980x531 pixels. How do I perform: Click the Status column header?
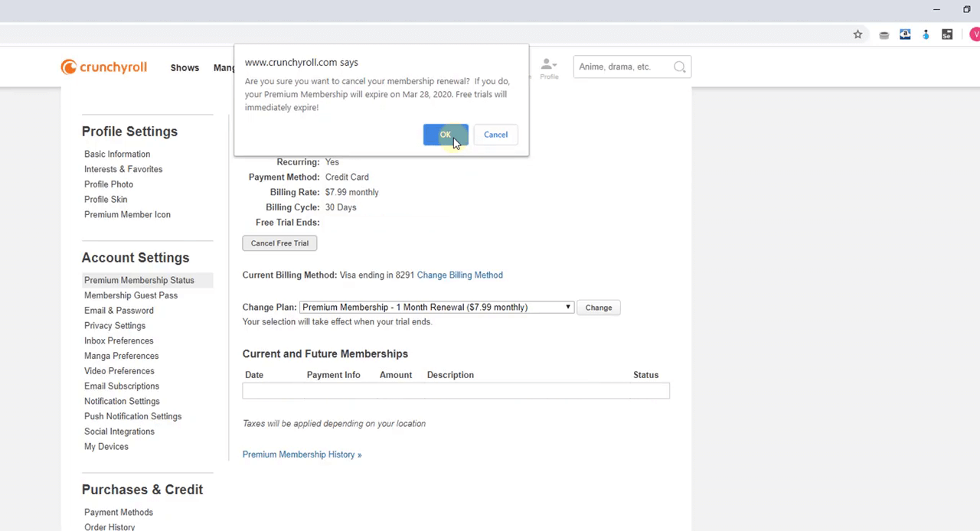coord(645,375)
